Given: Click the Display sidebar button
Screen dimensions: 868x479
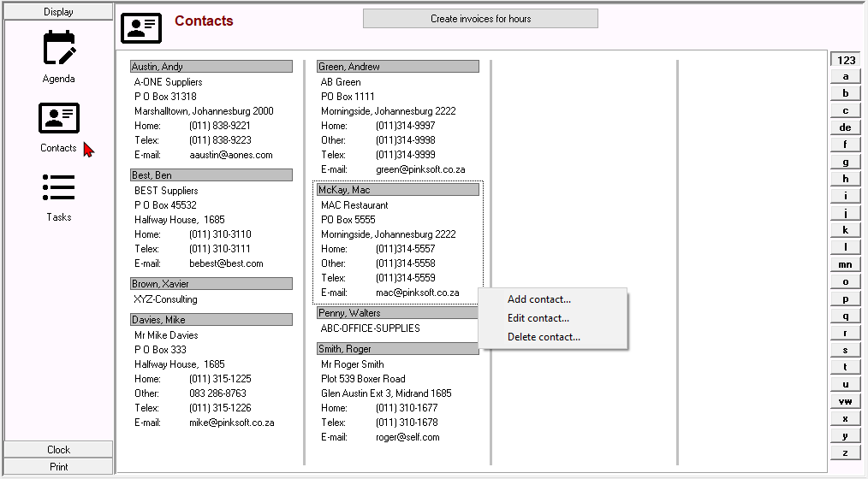Looking at the screenshot, I should (x=58, y=12).
